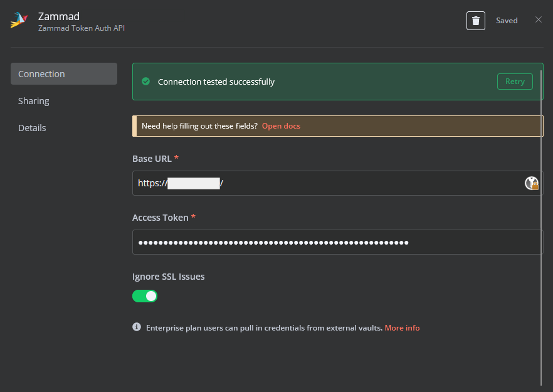Click the Base URL field label
This screenshot has height=392, width=553.
point(152,159)
